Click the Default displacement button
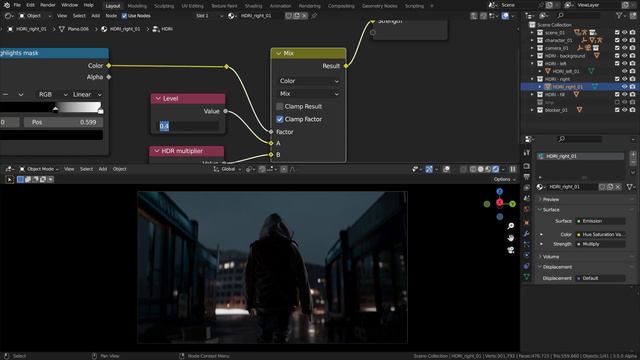Screen dimensions: 640x360 point(600,278)
